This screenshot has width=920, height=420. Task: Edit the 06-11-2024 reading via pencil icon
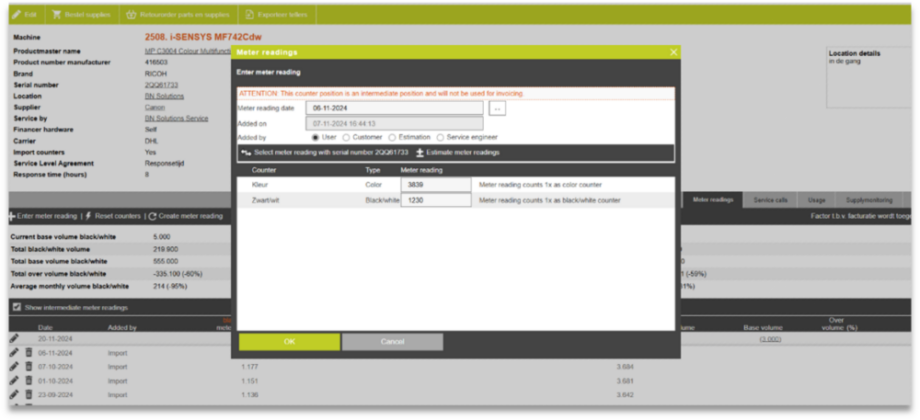click(15, 353)
